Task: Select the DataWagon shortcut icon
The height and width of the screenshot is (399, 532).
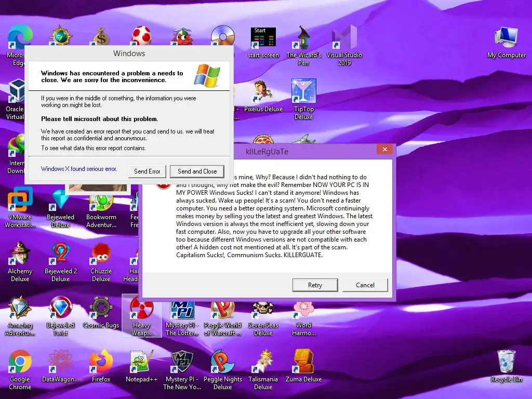Action: pyautogui.click(x=60, y=366)
